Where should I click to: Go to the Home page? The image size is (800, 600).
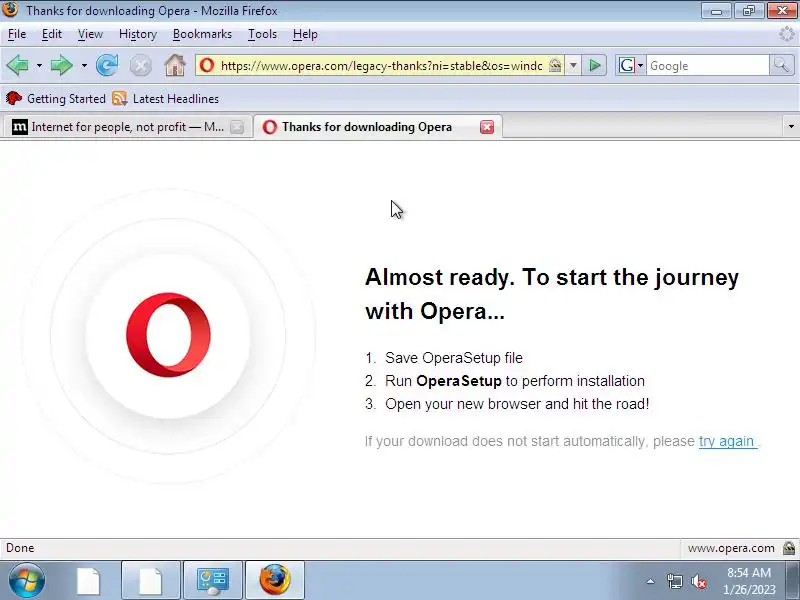tap(174, 65)
